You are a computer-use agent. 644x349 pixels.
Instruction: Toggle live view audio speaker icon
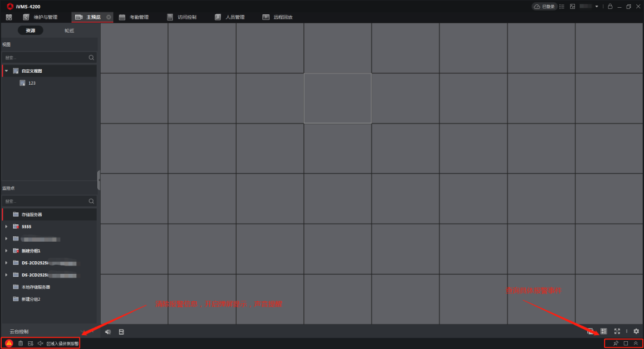(108, 331)
